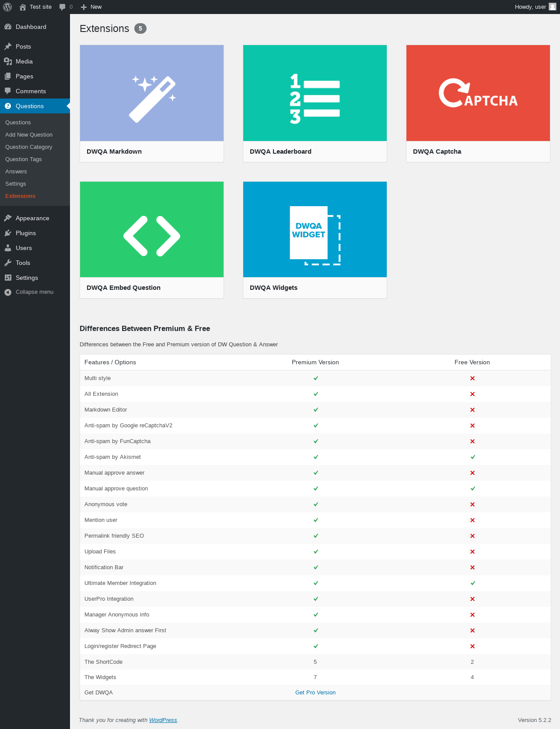Open the DWQA Leaderboard numbered list image
560x729 pixels.
(x=315, y=93)
